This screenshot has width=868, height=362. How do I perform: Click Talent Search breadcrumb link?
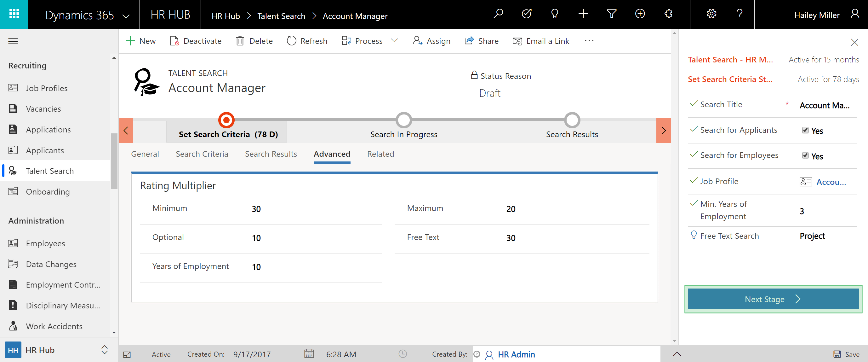281,16
